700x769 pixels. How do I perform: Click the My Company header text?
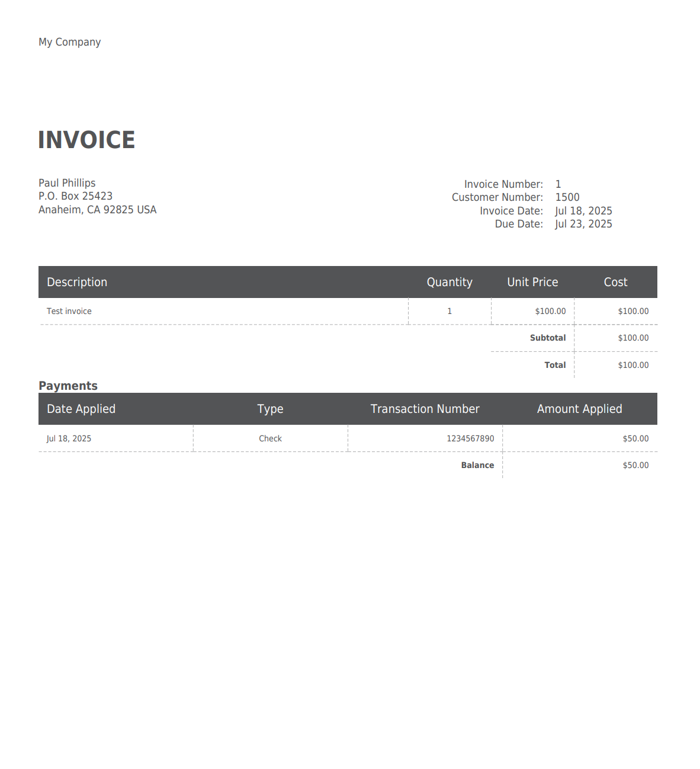(69, 42)
